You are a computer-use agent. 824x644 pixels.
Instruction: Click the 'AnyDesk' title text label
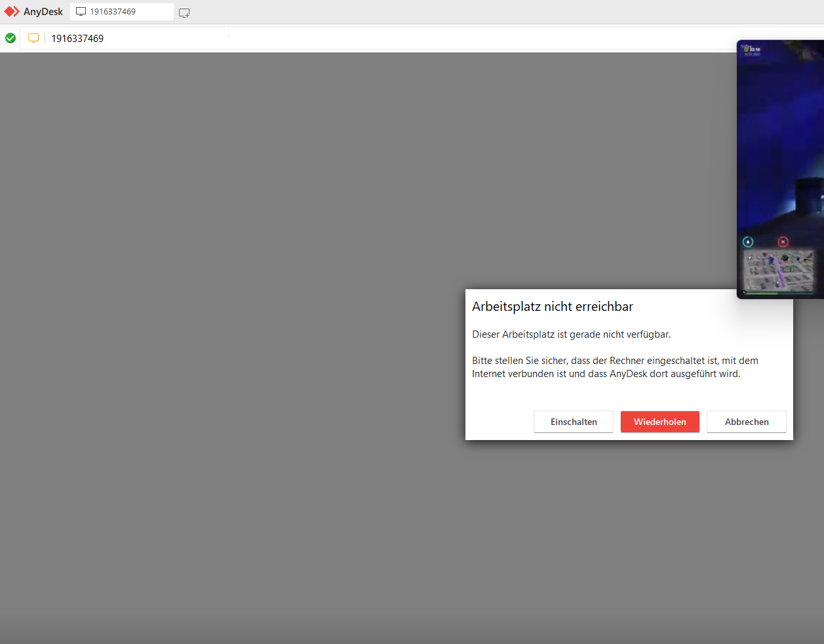43,12
